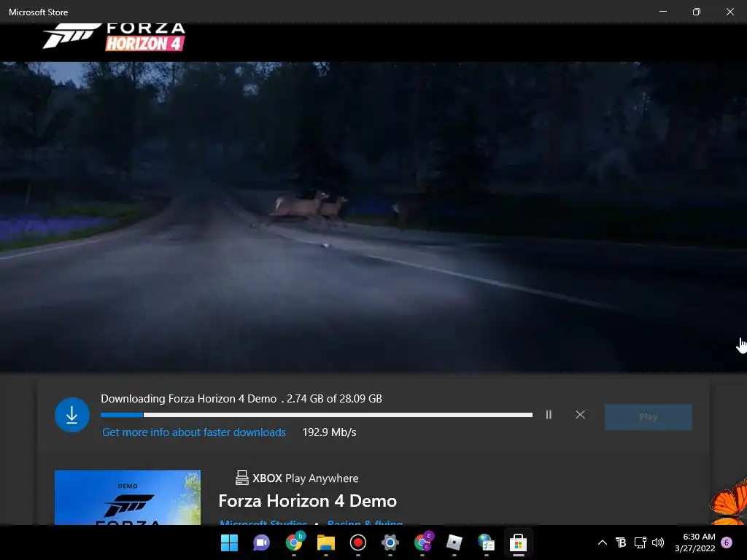The width and height of the screenshot is (747, 560).
Task: Open the globe checklist taskbar icon
Action: click(x=486, y=542)
